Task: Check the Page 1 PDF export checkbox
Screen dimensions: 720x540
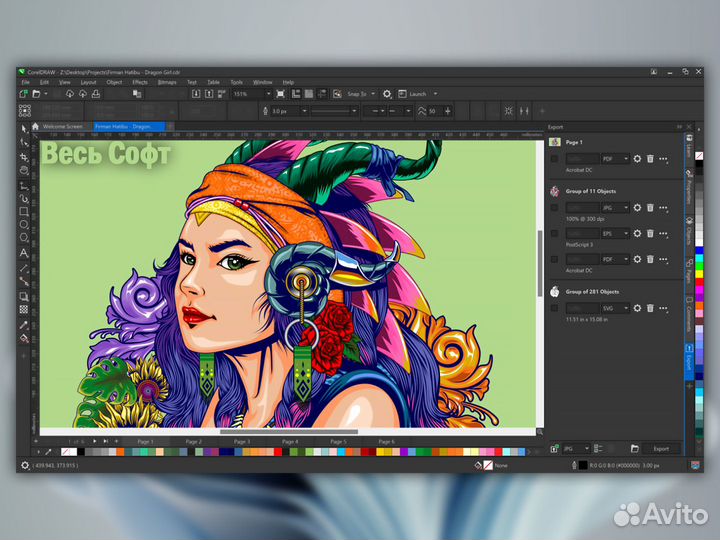Action: coord(555,158)
